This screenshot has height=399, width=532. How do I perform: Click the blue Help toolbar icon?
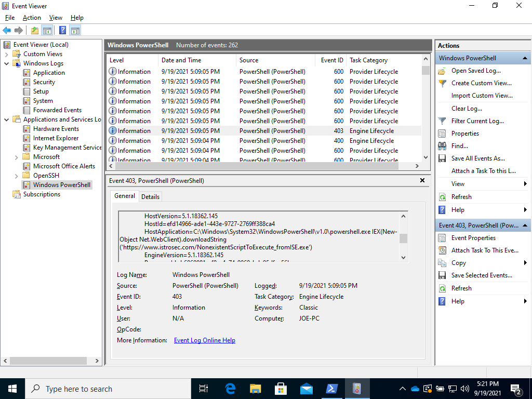(63, 31)
